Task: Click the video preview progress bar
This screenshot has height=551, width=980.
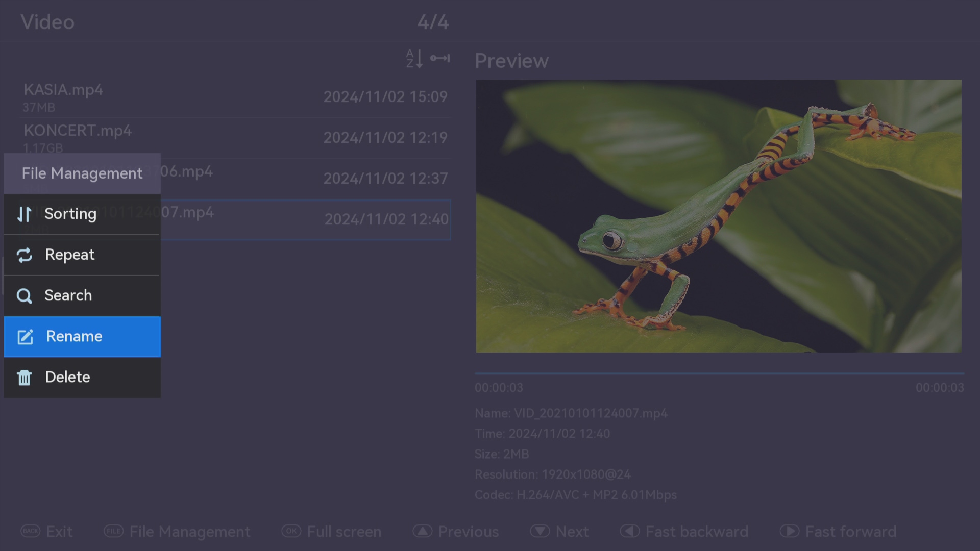Action: 719,374
